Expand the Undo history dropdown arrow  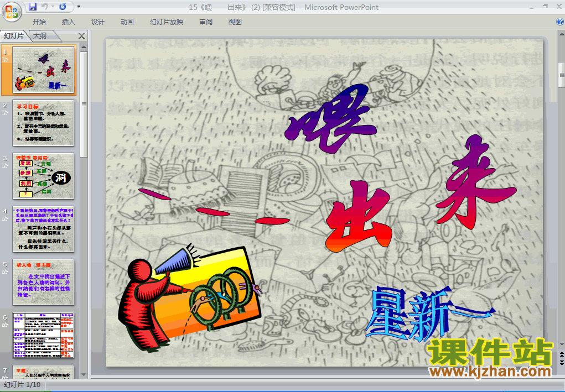(x=53, y=7)
